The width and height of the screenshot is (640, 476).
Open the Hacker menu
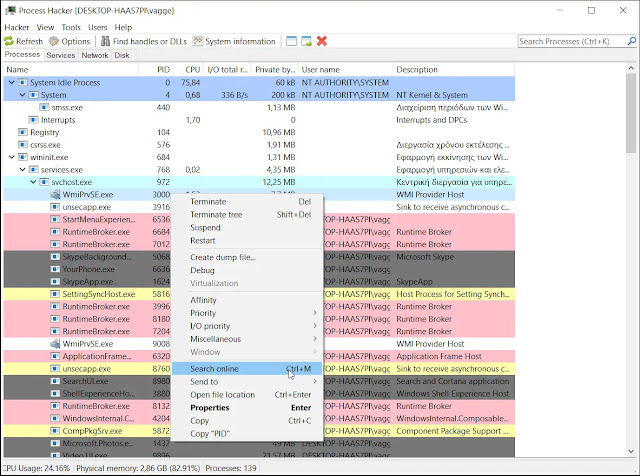pos(17,27)
